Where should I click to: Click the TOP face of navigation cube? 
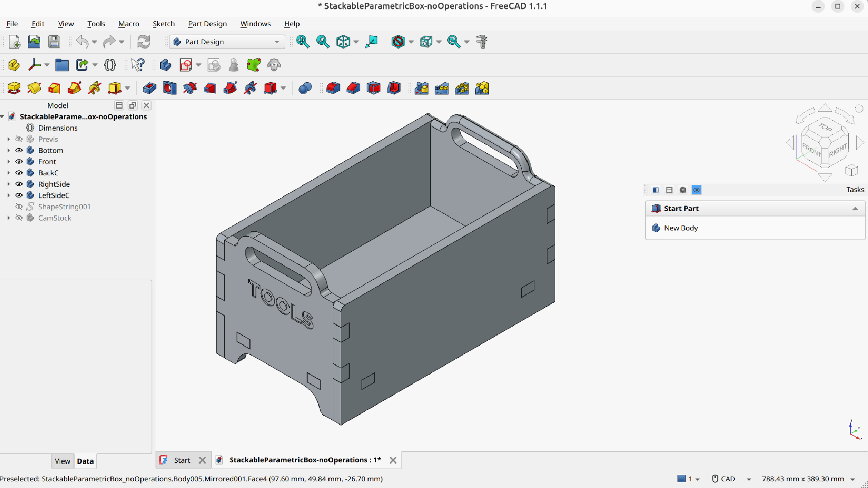(x=825, y=127)
